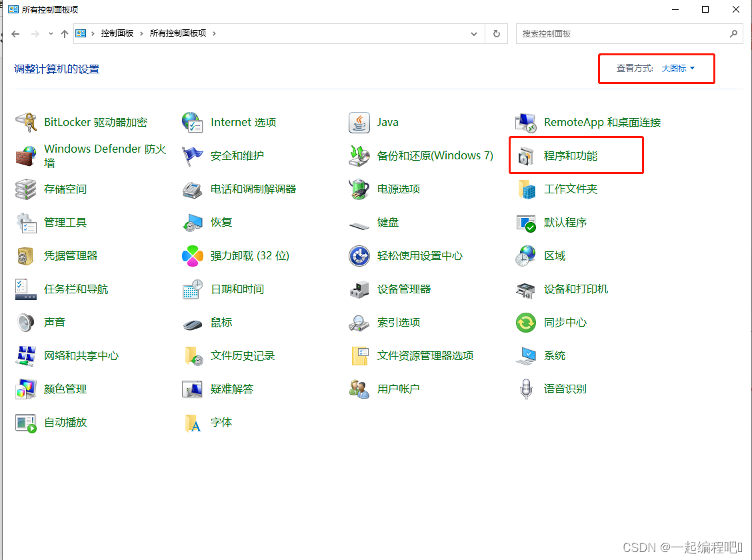Screen dimensions: 752x560
Task: Open 鼠标 mouse icon
Action: (x=192, y=325)
